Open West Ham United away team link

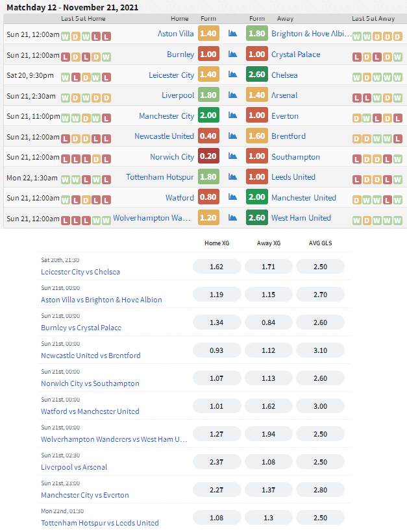[x=301, y=218]
